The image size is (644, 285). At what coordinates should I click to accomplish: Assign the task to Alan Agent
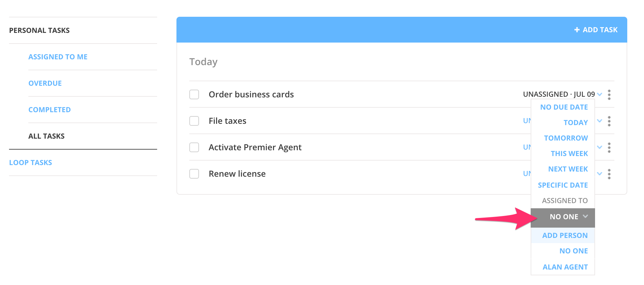click(565, 267)
